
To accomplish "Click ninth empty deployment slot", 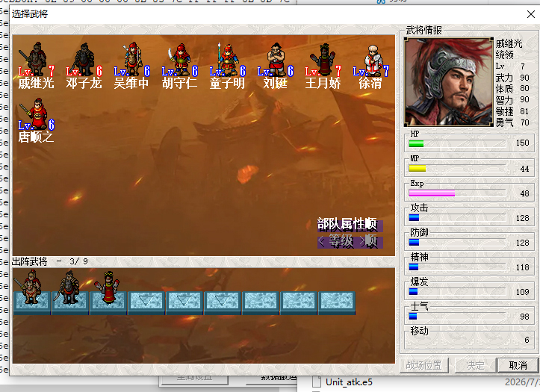I will [x=337, y=303].
